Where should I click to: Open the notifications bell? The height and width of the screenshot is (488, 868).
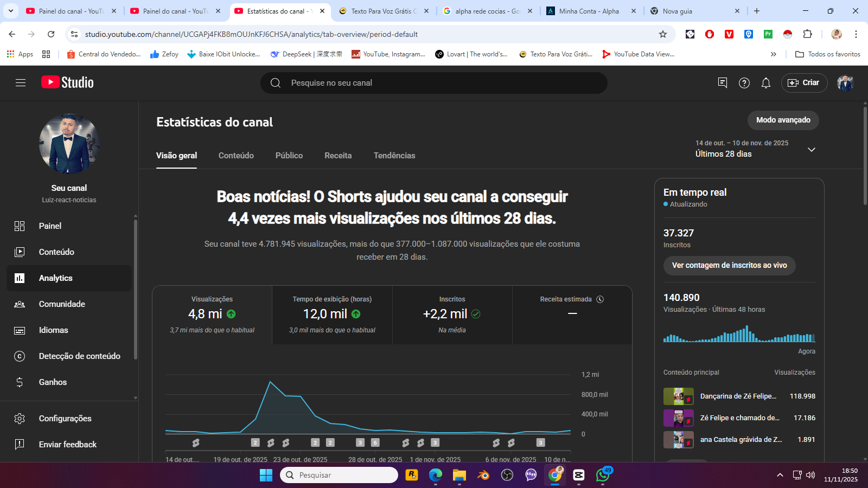766,82
